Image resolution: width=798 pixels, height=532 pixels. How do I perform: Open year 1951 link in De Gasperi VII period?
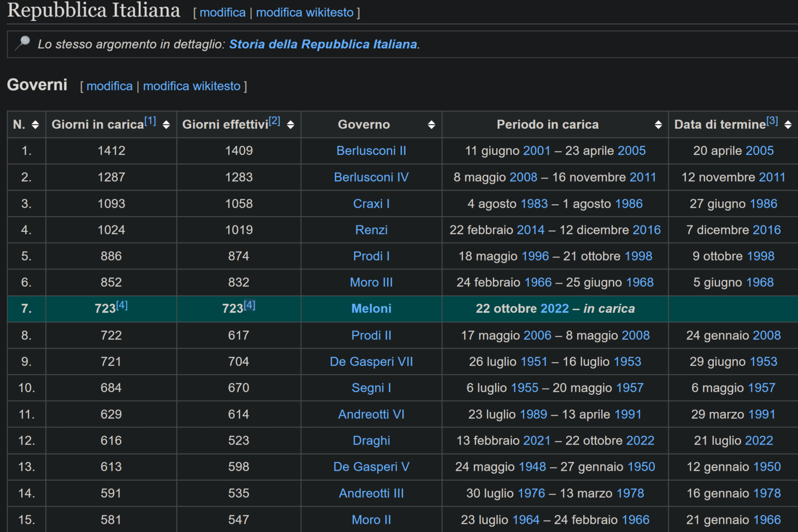[x=534, y=362]
